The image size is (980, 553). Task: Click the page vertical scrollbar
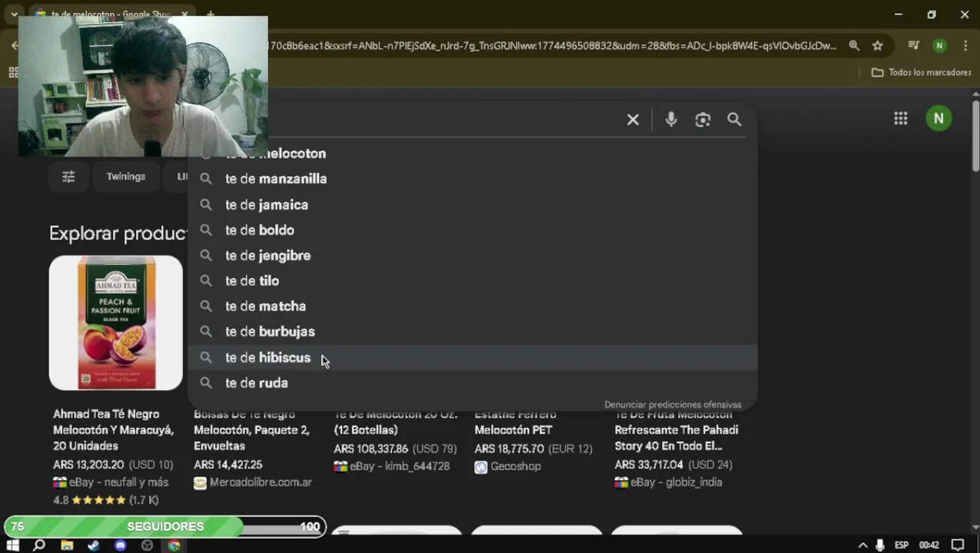click(x=975, y=136)
